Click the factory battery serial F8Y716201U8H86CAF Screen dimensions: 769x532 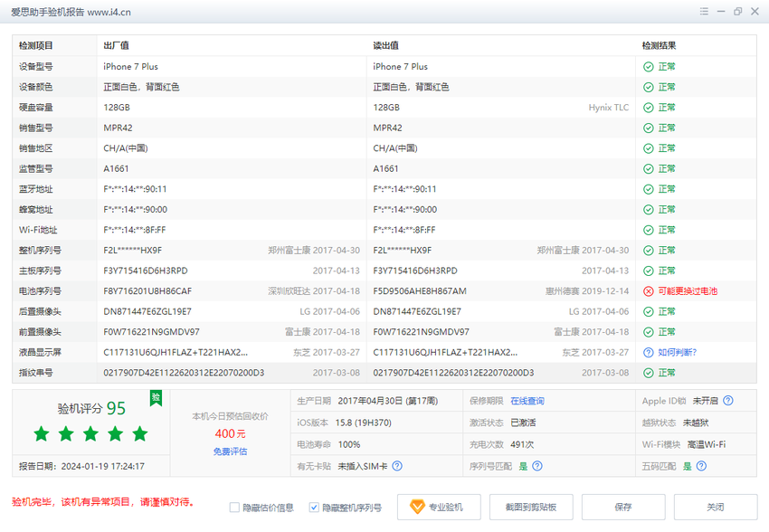tap(147, 291)
